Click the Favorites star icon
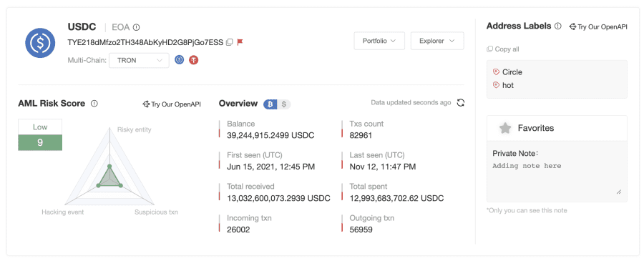 coord(504,128)
